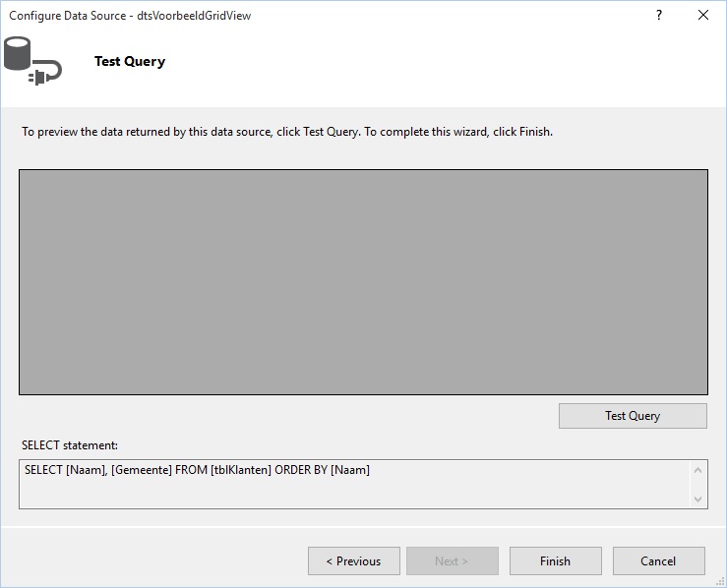The height and width of the screenshot is (588, 727).
Task: Click the SELECT box scroll up arrow
Action: pyautogui.click(x=697, y=471)
